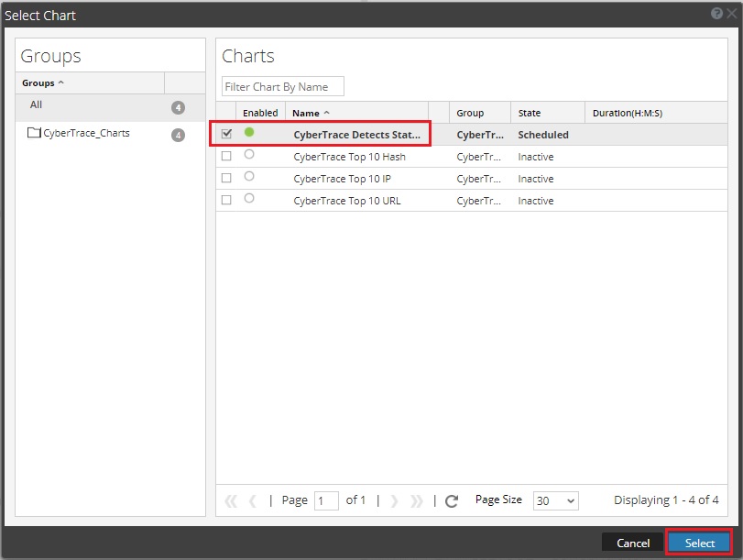Image resolution: width=743 pixels, height=560 pixels.
Task: Click Select to confirm chart choice
Action: tap(698, 543)
